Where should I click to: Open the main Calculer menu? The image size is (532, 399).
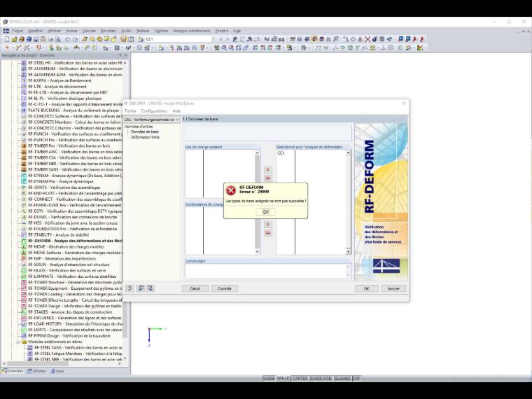89,31
